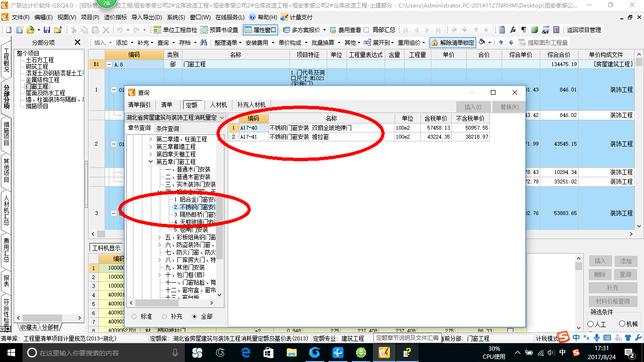Click the blue move-up arrow icon

click(x=501, y=42)
